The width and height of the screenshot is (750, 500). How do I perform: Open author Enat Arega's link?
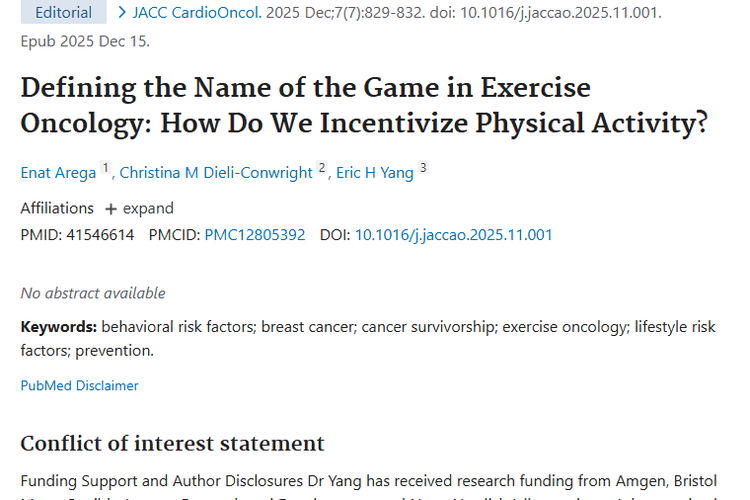click(58, 173)
